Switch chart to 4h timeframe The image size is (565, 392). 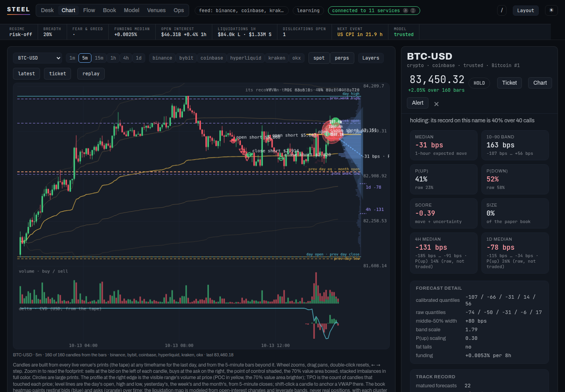click(x=126, y=58)
